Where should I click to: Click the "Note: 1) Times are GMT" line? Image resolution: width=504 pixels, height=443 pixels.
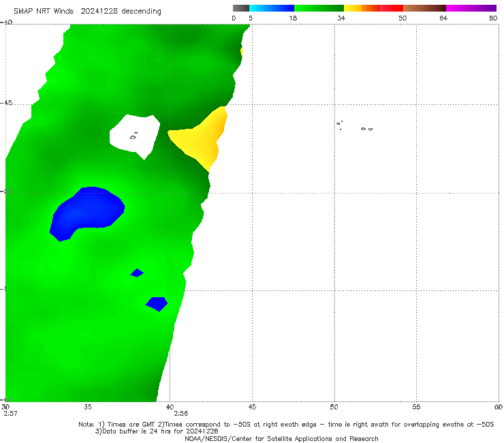pos(286,425)
